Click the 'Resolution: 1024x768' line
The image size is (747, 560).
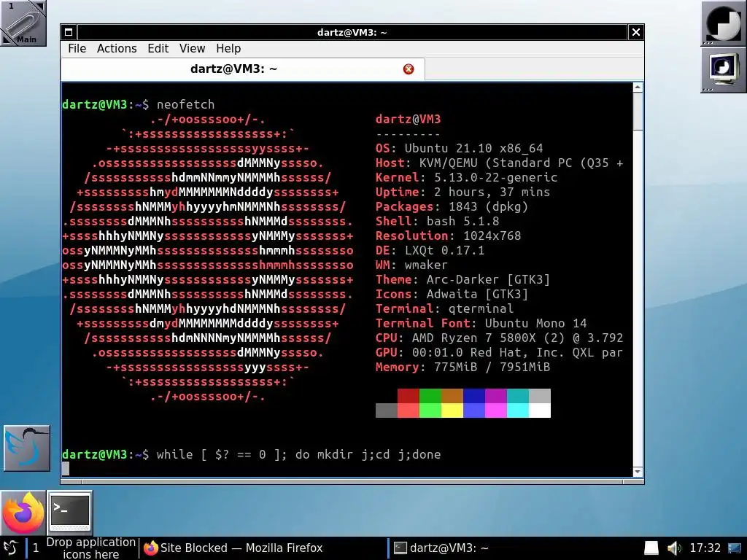click(x=449, y=236)
